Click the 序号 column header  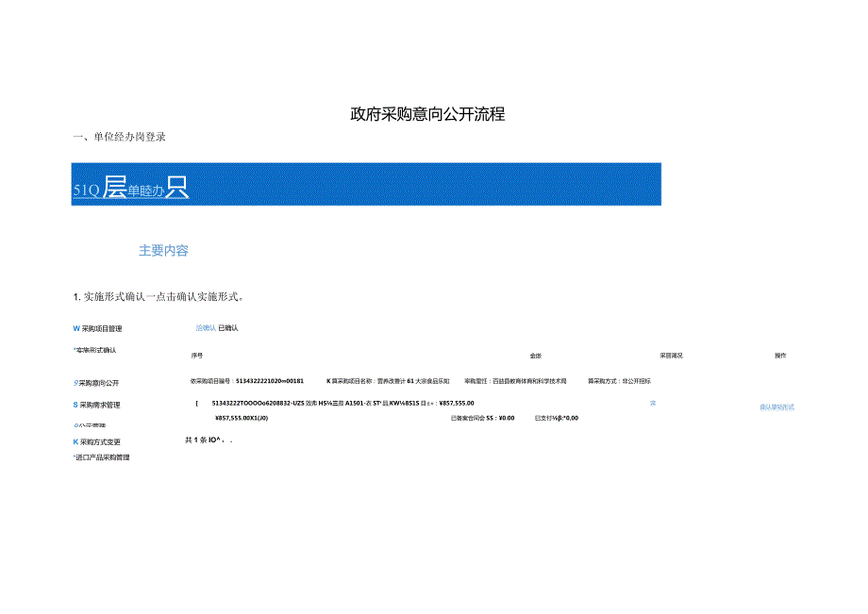197,356
